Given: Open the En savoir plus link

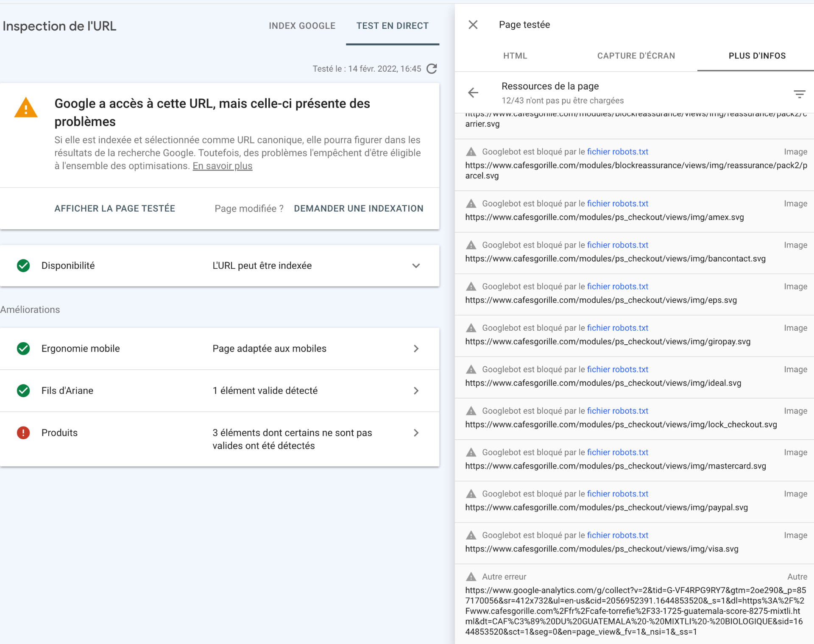Looking at the screenshot, I should pos(222,166).
